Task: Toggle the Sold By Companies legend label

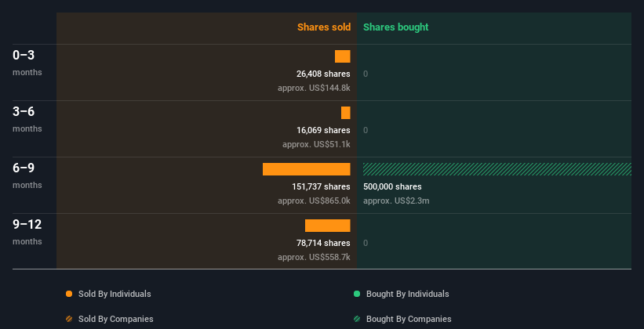Action: [x=116, y=319]
